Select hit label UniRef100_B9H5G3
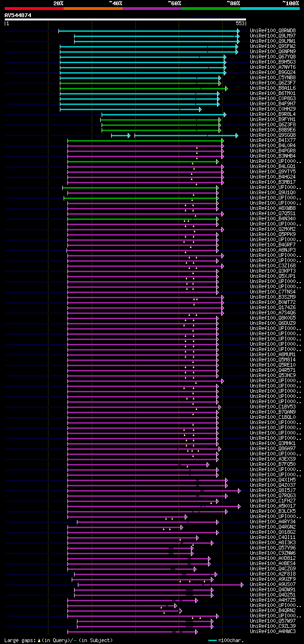The image size is (304, 644). pyautogui.click(x=273, y=62)
